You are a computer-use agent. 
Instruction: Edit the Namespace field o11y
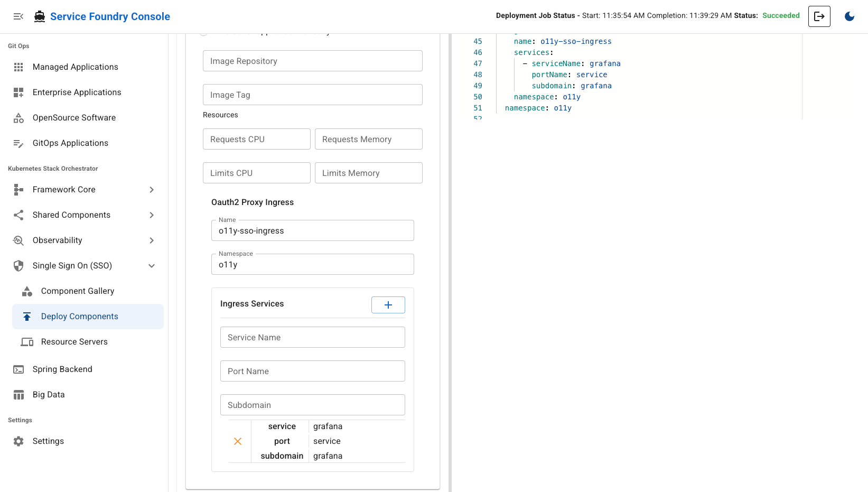pos(313,264)
